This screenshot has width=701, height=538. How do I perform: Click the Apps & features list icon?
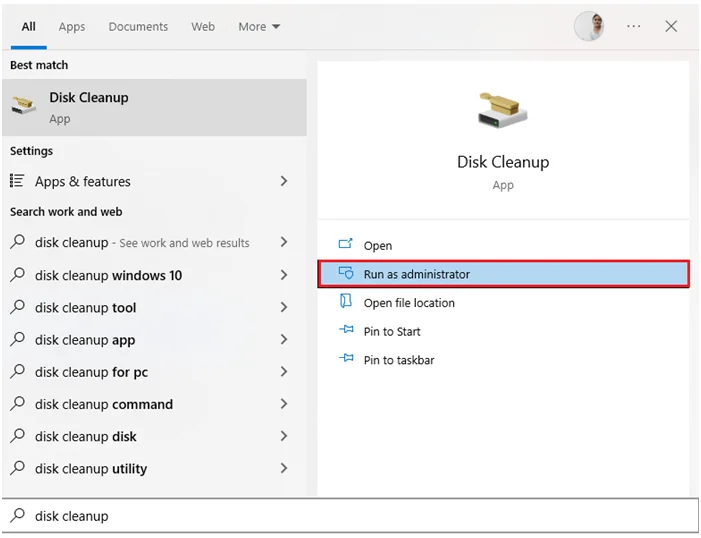(x=17, y=181)
